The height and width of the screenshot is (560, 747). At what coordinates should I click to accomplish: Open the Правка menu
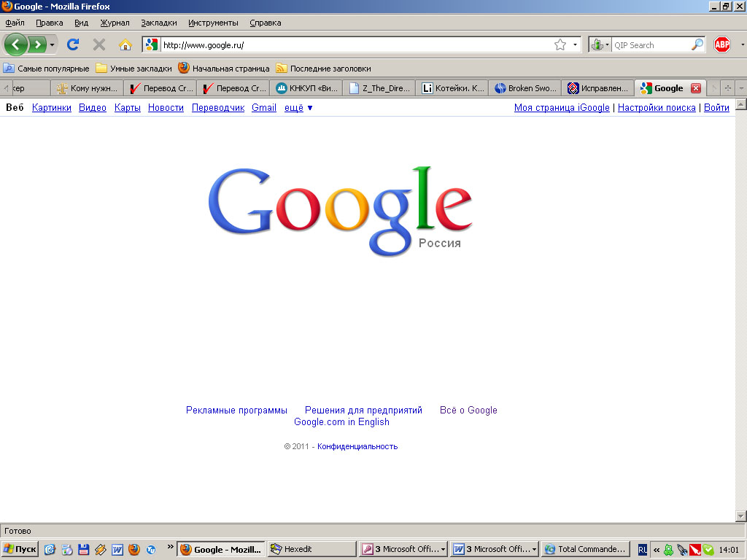pos(49,23)
